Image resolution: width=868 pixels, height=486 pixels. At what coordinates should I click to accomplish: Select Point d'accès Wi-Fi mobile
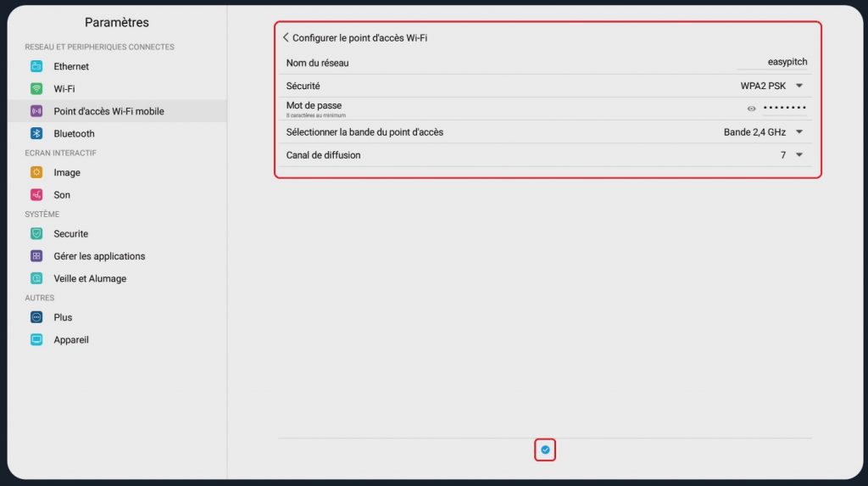coord(117,111)
